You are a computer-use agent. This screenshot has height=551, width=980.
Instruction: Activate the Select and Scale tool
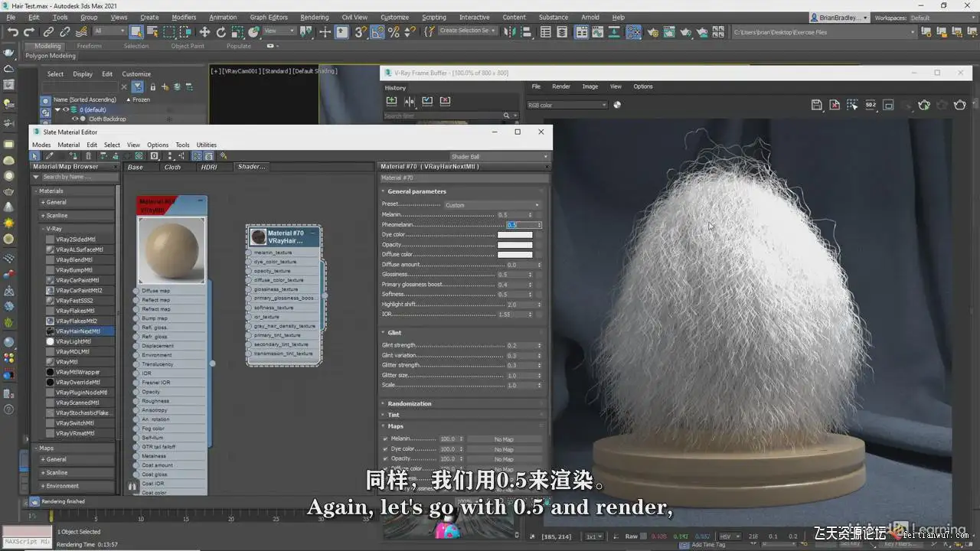tap(238, 31)
